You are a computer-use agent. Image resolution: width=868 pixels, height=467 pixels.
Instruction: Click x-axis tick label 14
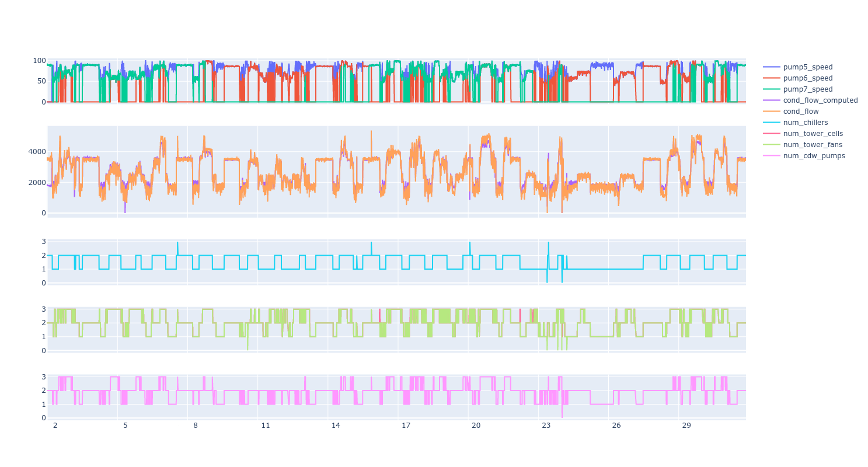pyautogui.click(x=336, y=426)
